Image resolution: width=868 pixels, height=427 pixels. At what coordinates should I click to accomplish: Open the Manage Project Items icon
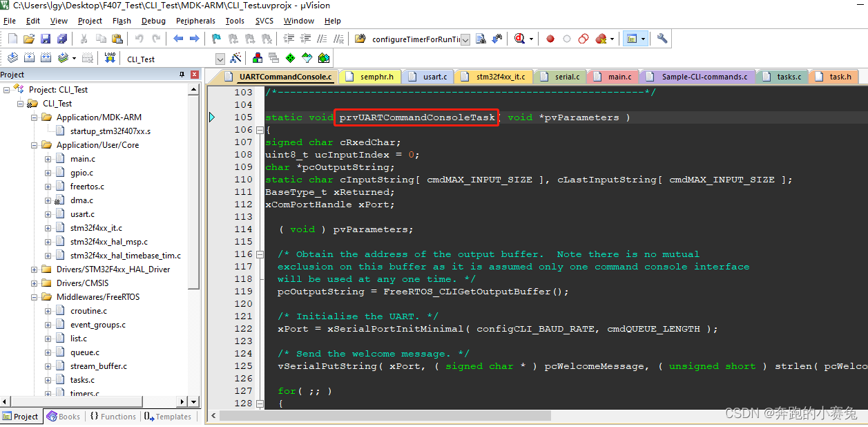(257, 58)
